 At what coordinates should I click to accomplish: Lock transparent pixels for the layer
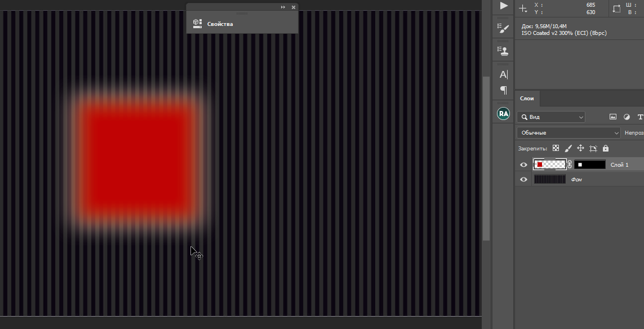click(556, 148)
